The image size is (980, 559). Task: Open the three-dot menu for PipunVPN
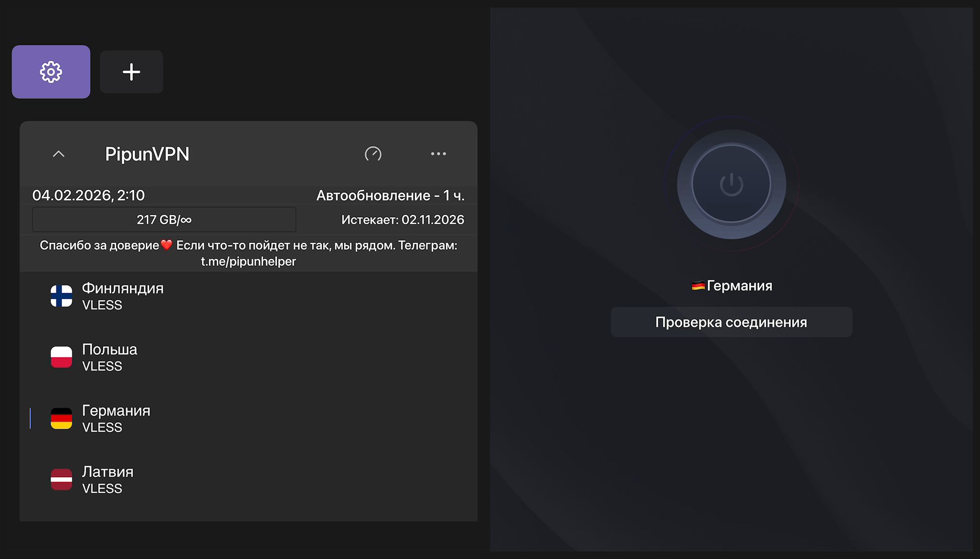[x=439, y=154]
